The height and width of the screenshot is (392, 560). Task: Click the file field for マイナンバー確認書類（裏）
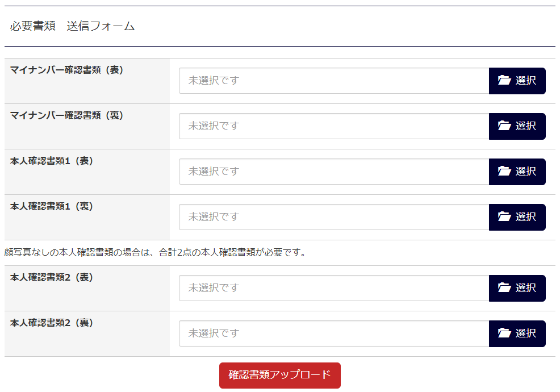(329, 126)
